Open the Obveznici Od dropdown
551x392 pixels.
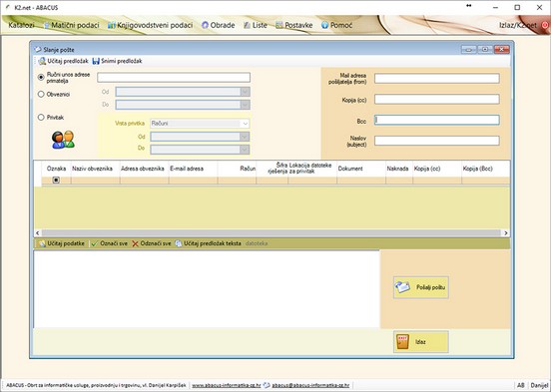coord(245,92)
